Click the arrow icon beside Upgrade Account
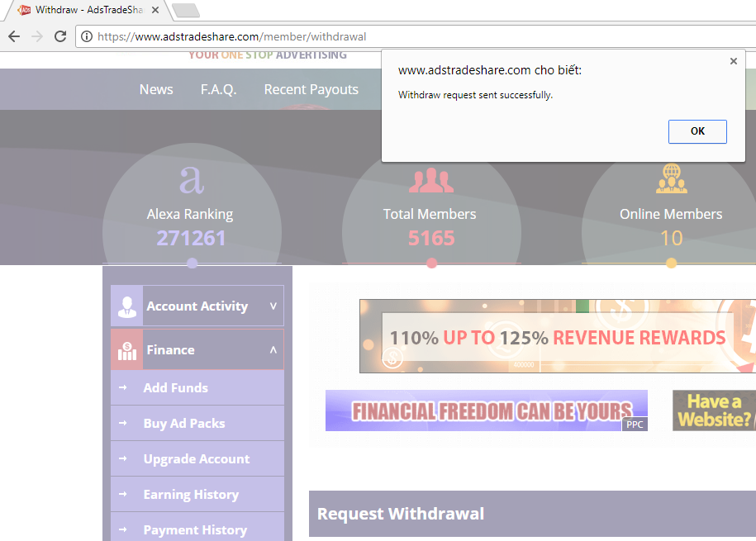 (x=123, y=458)
